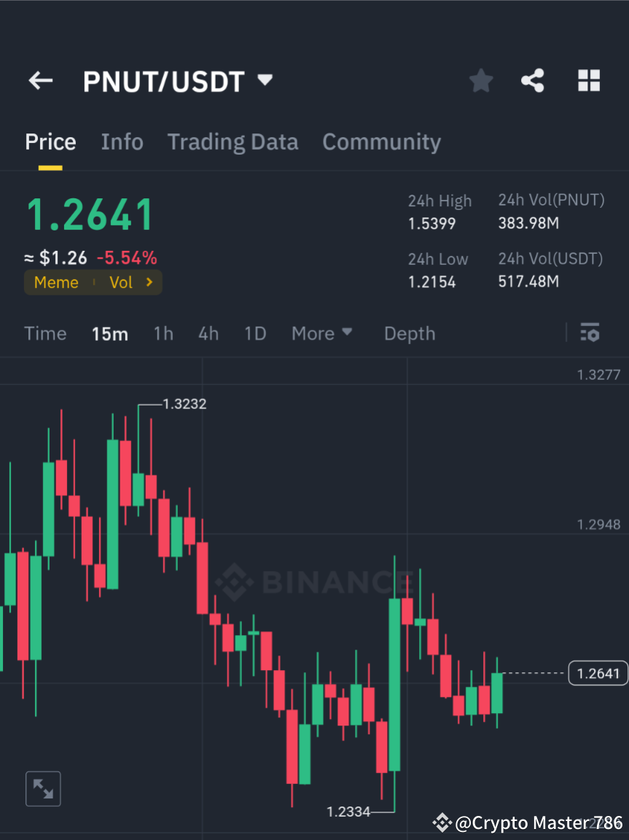Select the 15m interval icon in toolbar
The width and height of the screenshot is (629, 840).
pyautogui.click(x=109, y=333)
